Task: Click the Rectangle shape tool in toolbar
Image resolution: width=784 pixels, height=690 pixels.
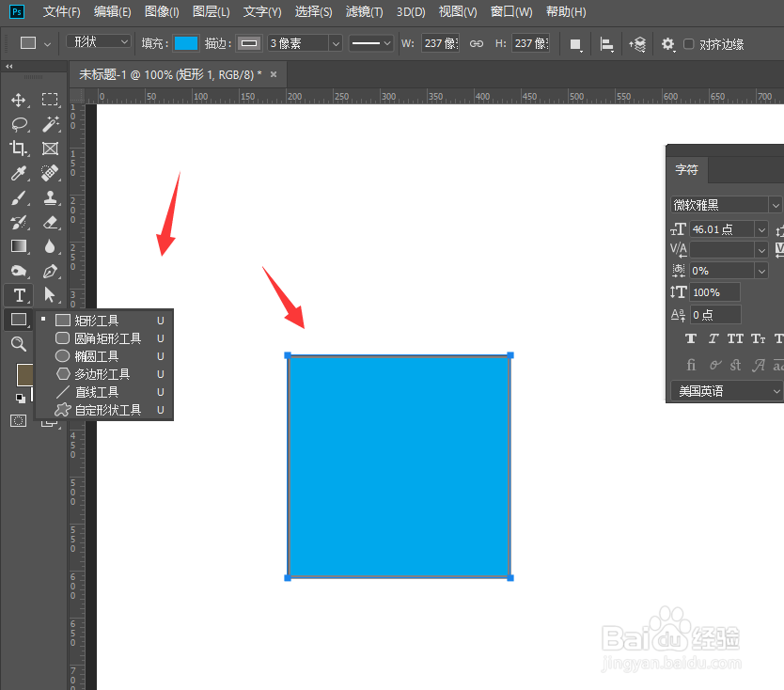Action: pyautogui.click(x=19, y=320)
